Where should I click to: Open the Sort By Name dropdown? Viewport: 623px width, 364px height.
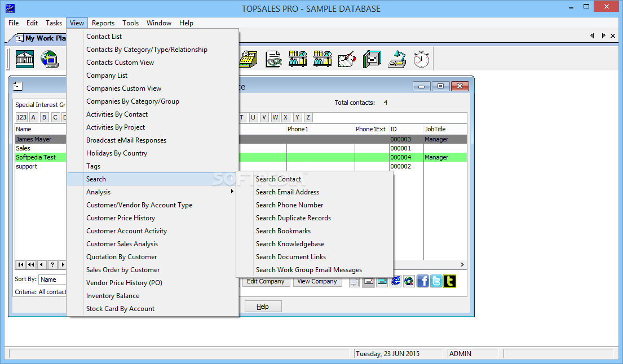click(x=52, y=279)
